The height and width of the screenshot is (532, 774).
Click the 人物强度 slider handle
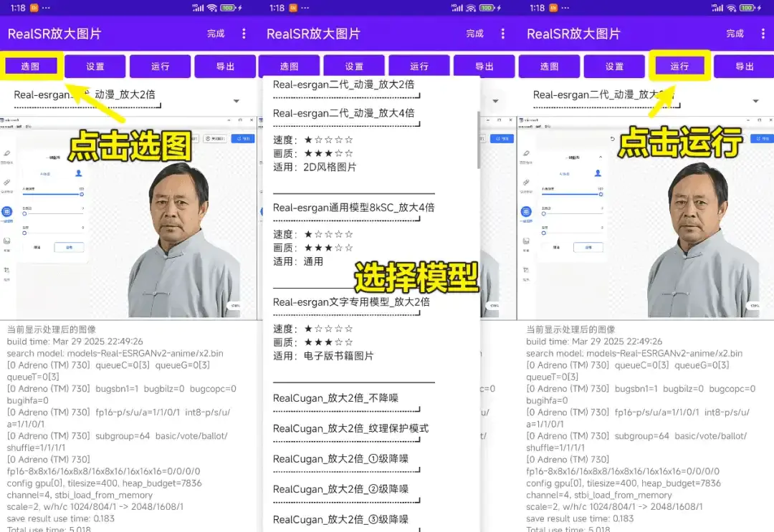(x=82, y=194)
